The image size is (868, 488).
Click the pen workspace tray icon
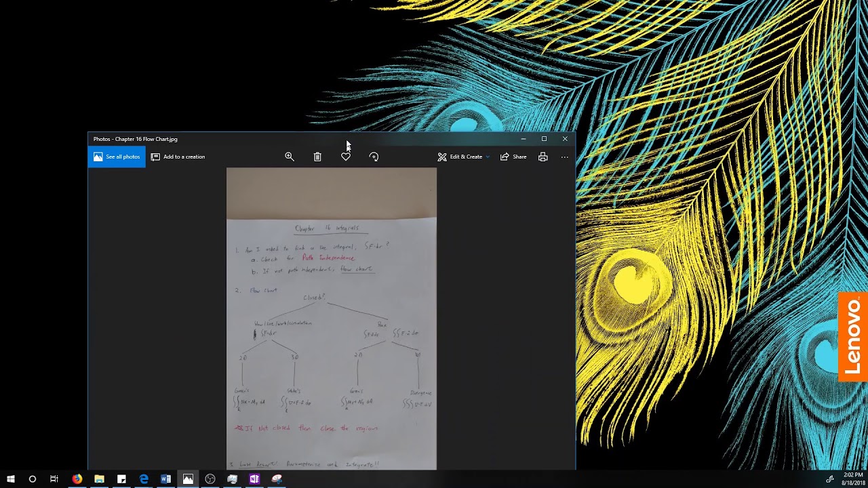[x=830, y=479]
